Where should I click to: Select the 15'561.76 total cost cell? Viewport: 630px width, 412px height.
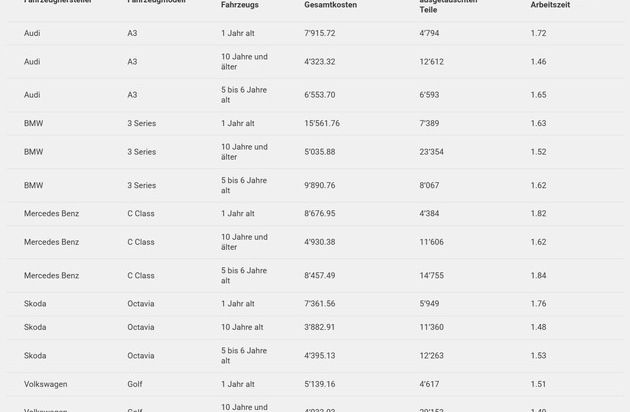tap(322, 124)
